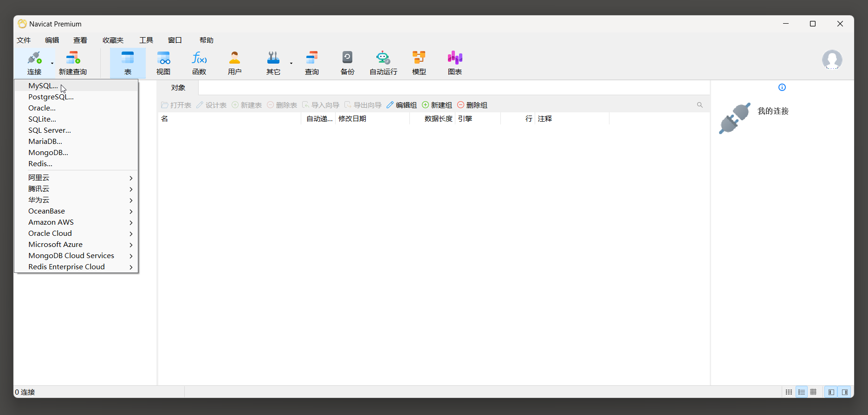Click the 连接 connection toolbar icon
Viewport: 868px width, 415px height.
[34, 63]
